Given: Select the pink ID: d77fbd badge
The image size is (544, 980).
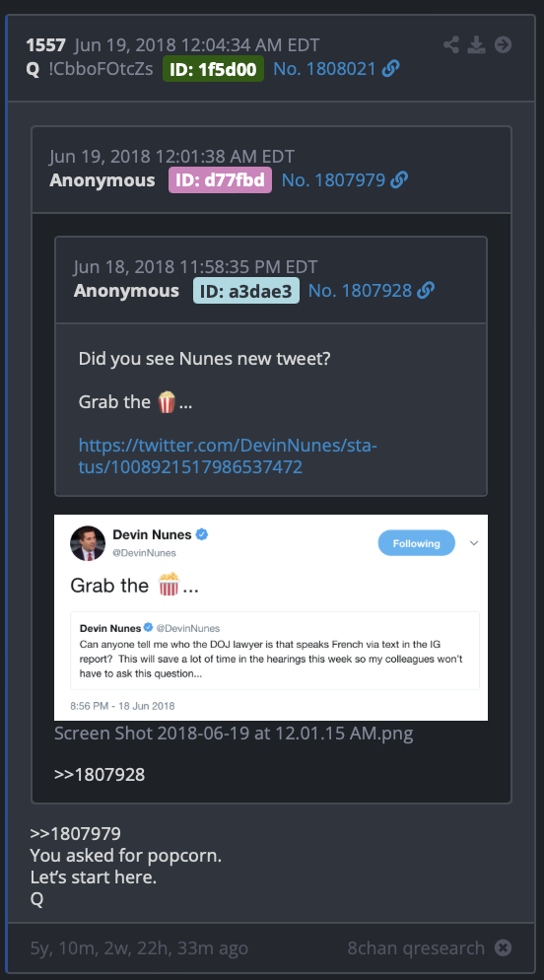Looking at the screenshot, I should pos(220,180).
